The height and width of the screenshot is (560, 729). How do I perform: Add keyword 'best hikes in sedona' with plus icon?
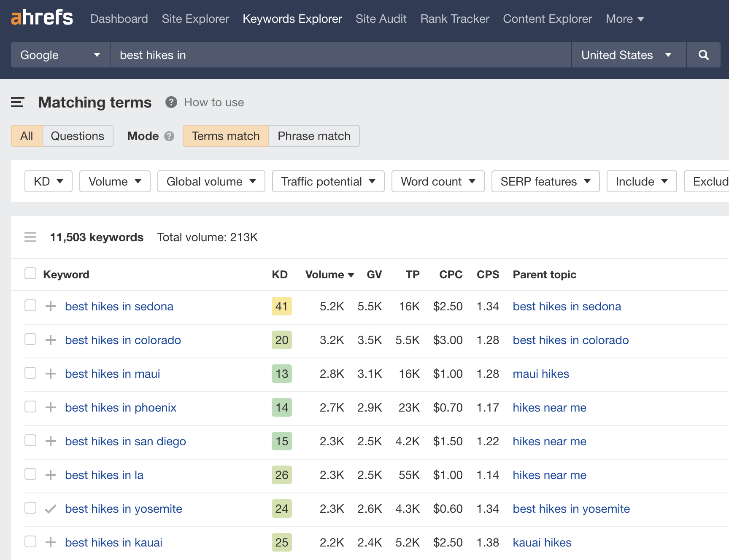(50, 306)
